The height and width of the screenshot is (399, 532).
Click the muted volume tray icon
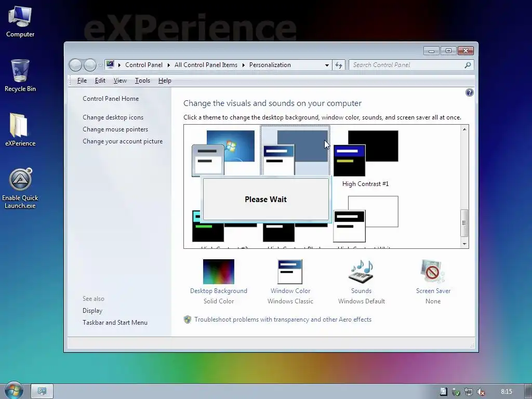481,392
